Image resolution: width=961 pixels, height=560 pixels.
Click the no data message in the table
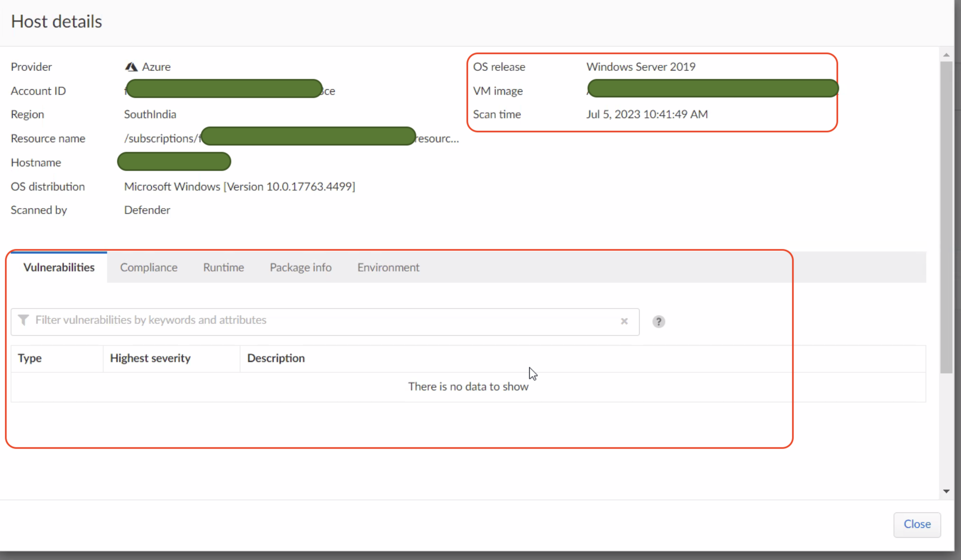pos(468,386)
